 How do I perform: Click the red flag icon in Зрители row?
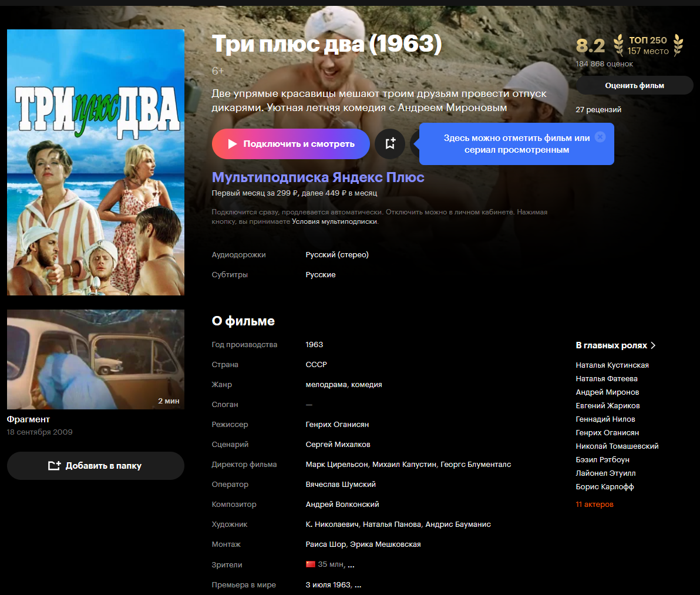310,564
